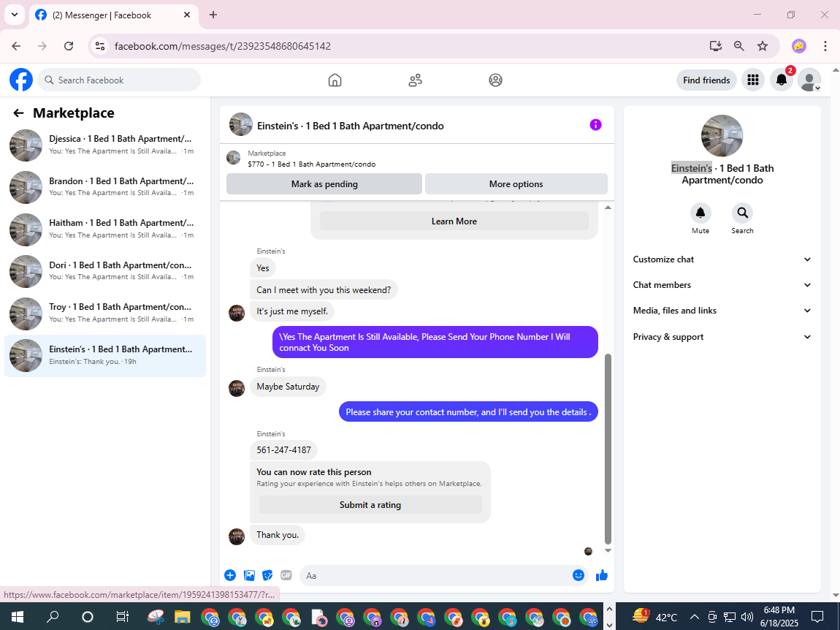
Task: Expand Customize chat section
Action: point(722,259)
